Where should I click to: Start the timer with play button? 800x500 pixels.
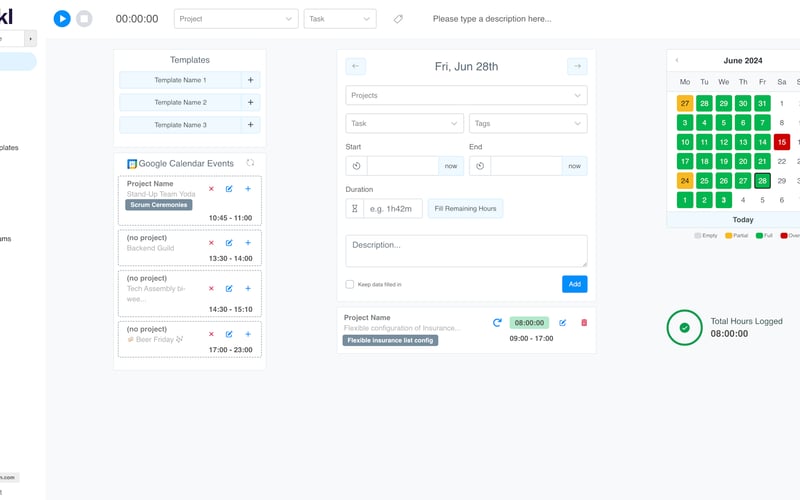tap(62, 19)
